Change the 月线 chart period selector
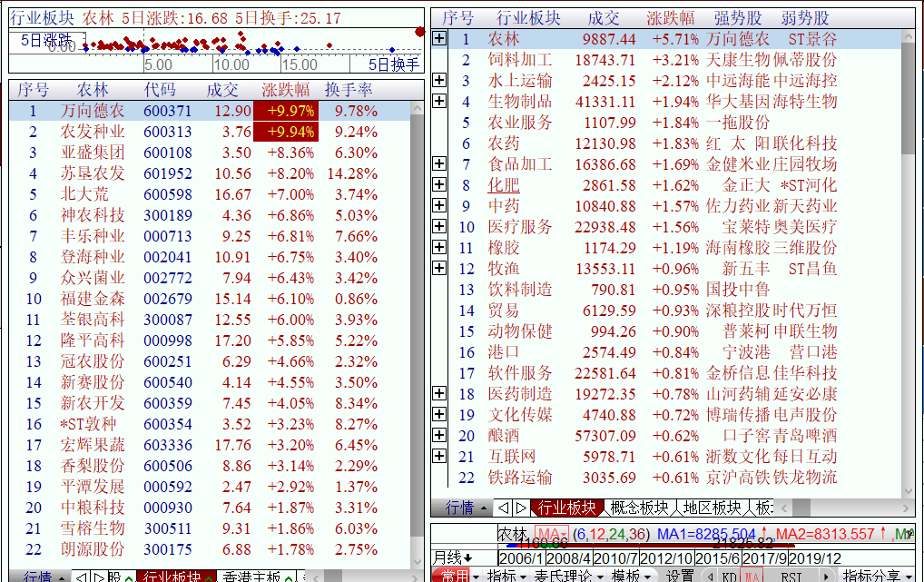 point(453,557)
